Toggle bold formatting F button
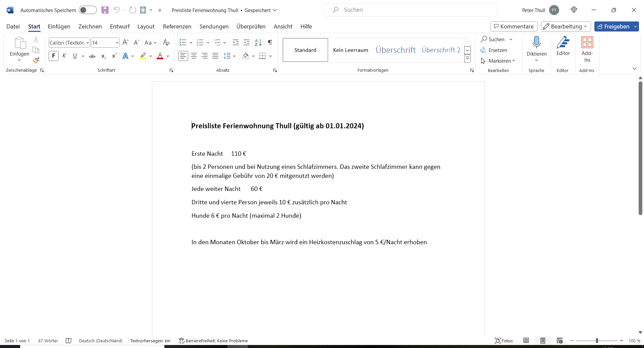 [54, 56]
